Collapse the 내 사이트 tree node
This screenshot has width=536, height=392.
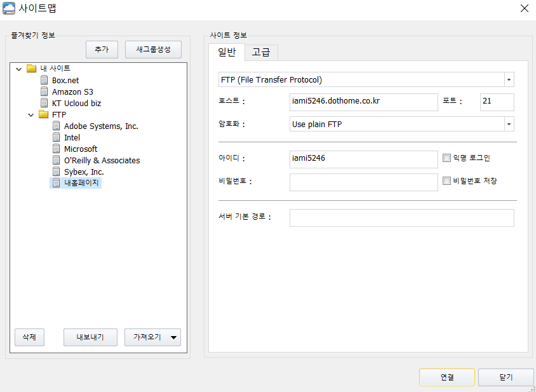19,69
